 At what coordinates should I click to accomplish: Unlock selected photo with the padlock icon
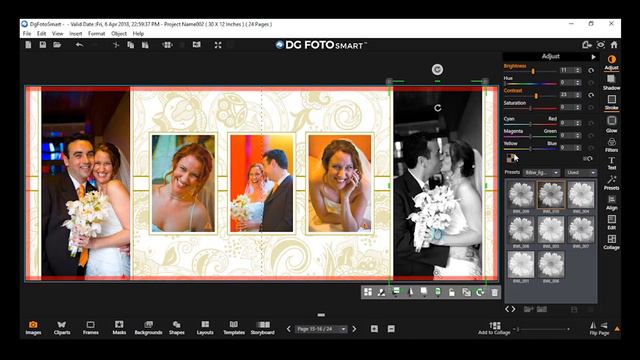pos(452,292)
